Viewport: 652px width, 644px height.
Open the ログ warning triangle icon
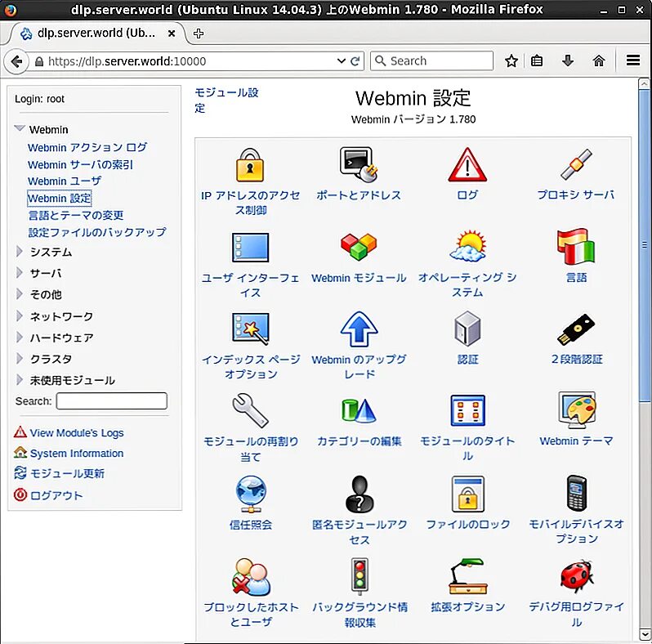[x=467, y=165]
